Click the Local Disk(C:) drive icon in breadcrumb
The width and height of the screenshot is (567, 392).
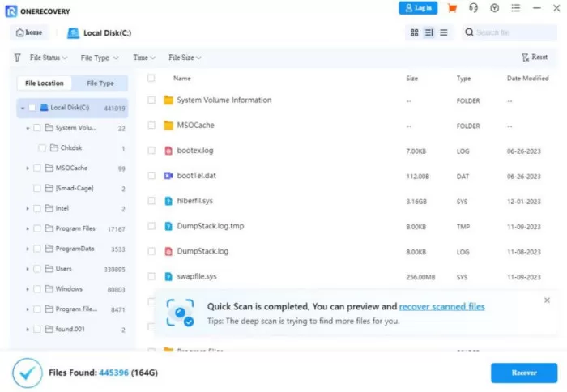(73, 33)
